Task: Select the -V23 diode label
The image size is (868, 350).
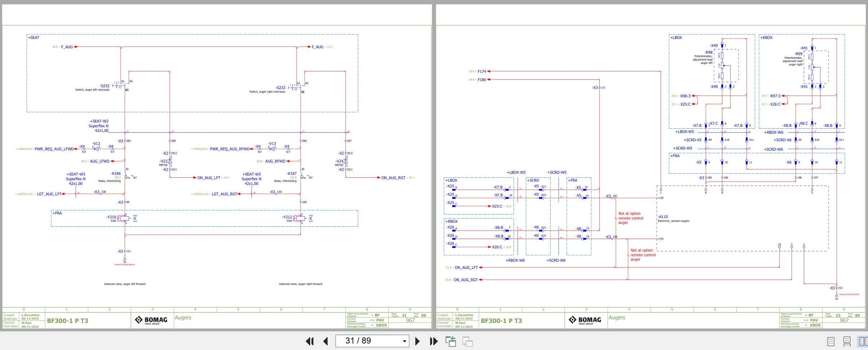Action: pyautogui.click(x=163, y=161)
